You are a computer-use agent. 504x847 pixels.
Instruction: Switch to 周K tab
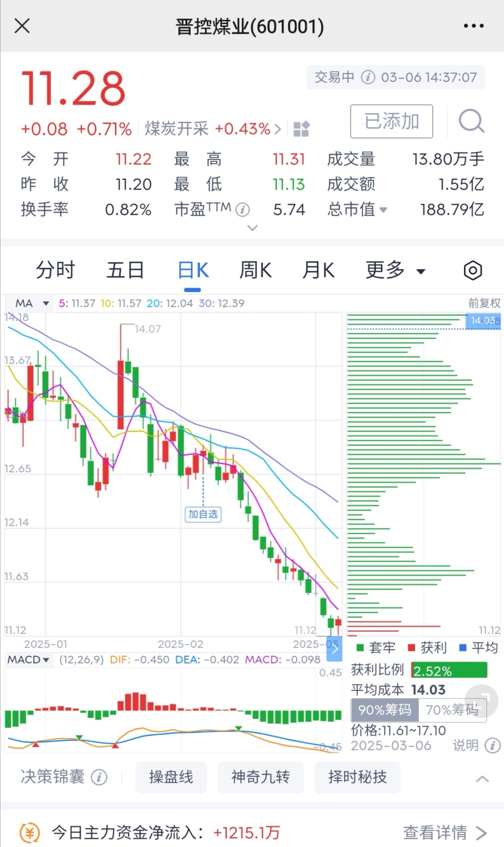coord(255,270)
